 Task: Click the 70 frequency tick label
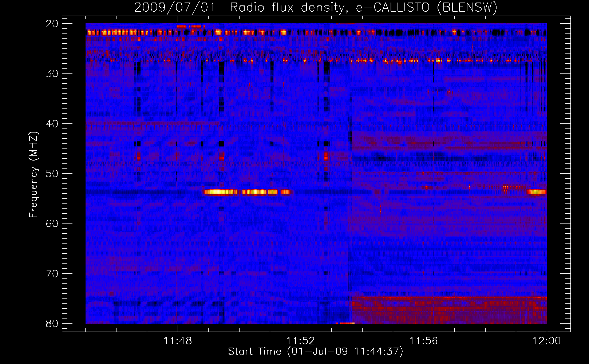[x=52, y=274]
